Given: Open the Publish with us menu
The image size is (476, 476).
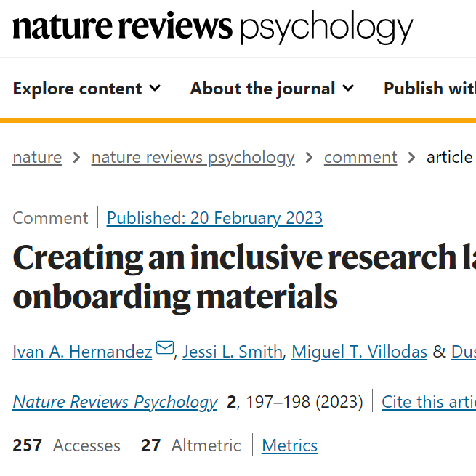Looking at the screenshot, I should 429,89.
